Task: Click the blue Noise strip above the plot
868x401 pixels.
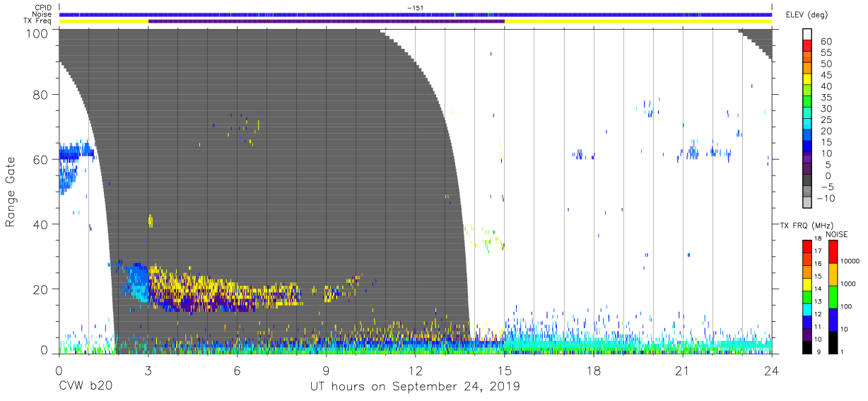Action: click(x=416, y=14)
